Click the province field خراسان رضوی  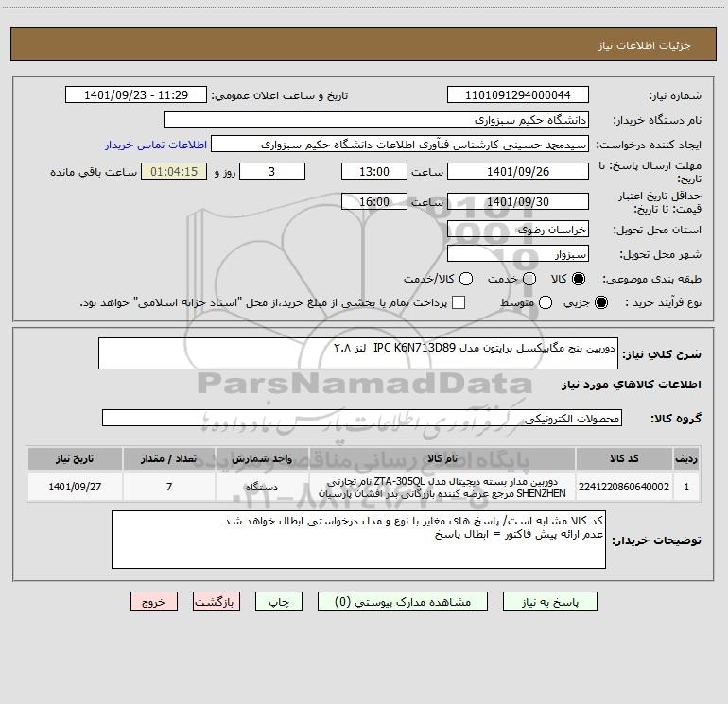[518, 230]
